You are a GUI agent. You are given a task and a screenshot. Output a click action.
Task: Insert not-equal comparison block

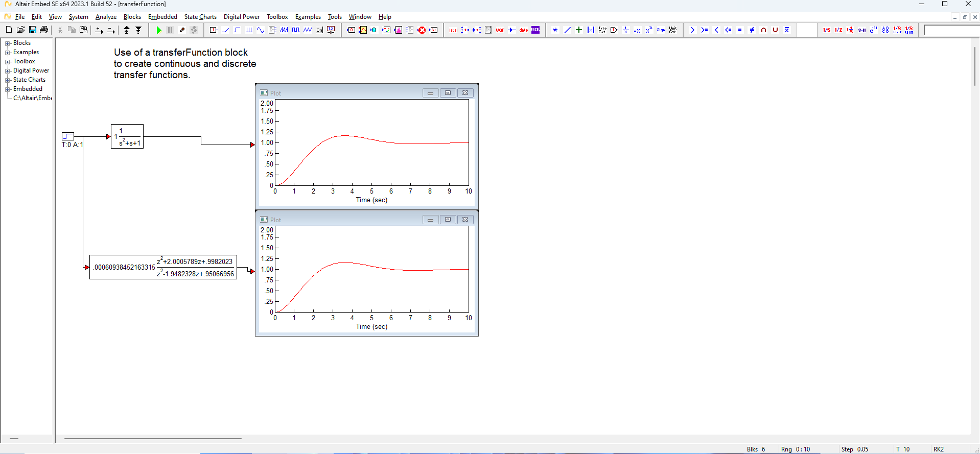point(752,30)
